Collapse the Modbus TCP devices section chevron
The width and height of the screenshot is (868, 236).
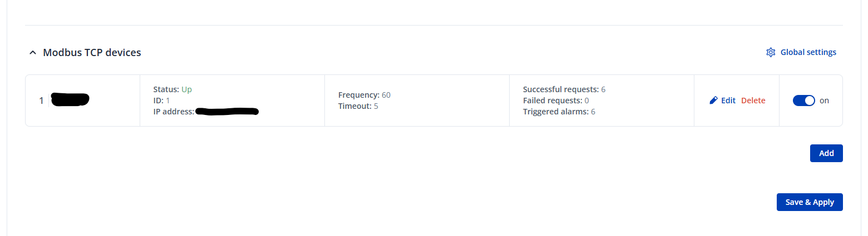coord(32,53)
